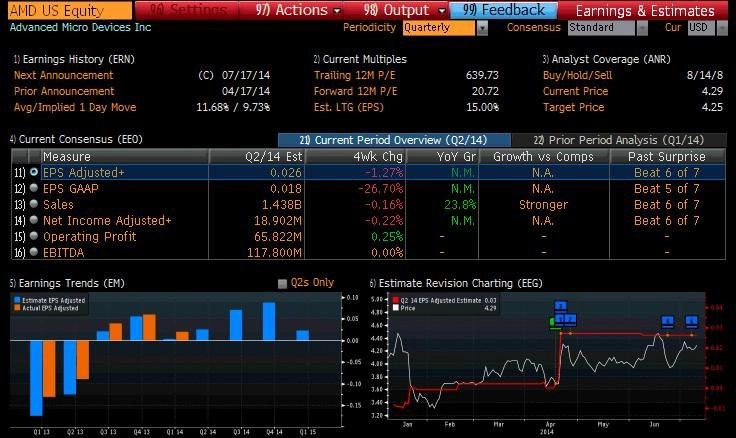Image resolution: width=736 pixels, height=438 pixels.
Task: Click the Measure column header
Action: pyautogui.click(x=124, y=156)
